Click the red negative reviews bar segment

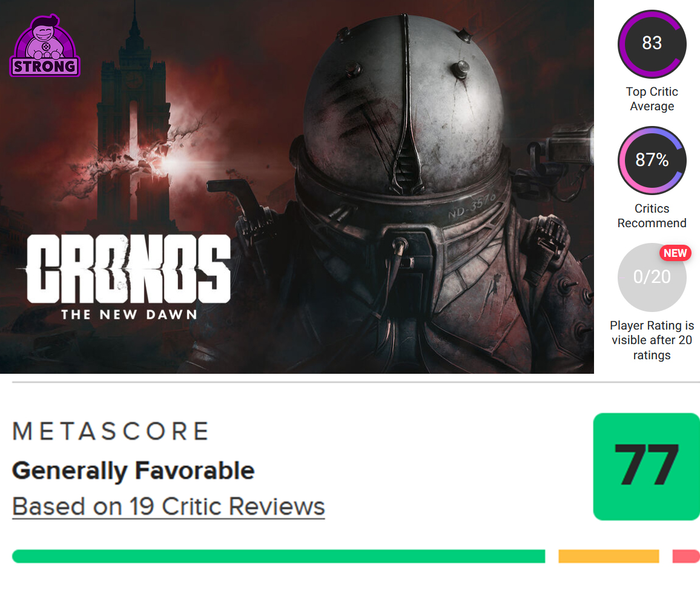(686, 556)
